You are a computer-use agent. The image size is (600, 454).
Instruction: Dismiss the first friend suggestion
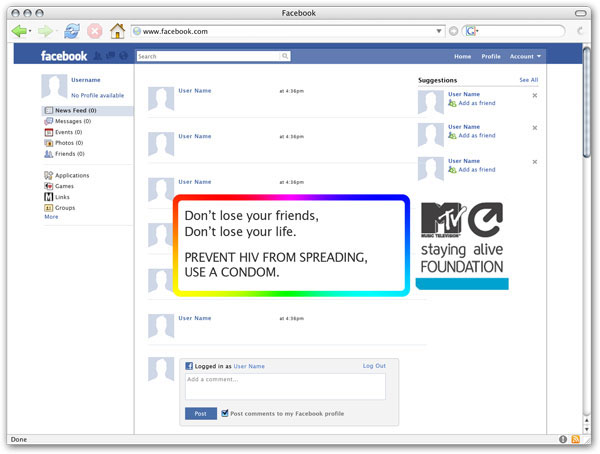(x=535, y=95)
